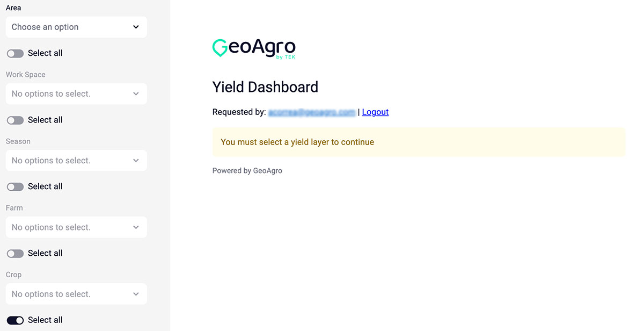644x331 pixels.
Task: Enable Select all under Area
Action: pyautogui.click(x=15, y=53)
